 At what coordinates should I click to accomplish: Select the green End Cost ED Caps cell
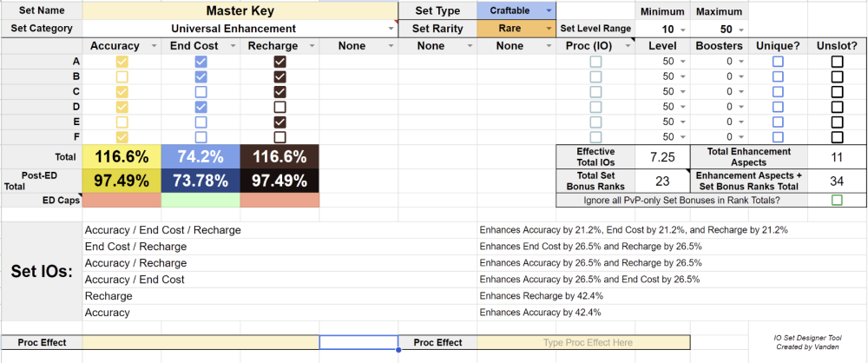(201, 201)
